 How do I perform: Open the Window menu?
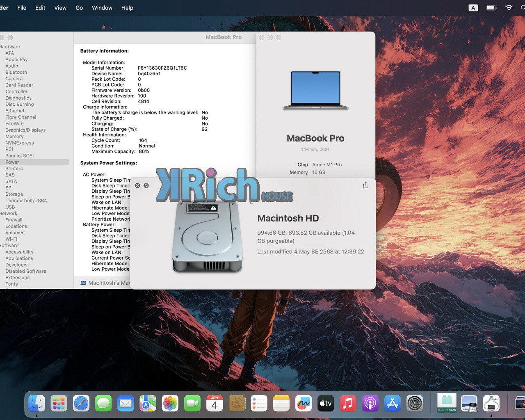102,8
